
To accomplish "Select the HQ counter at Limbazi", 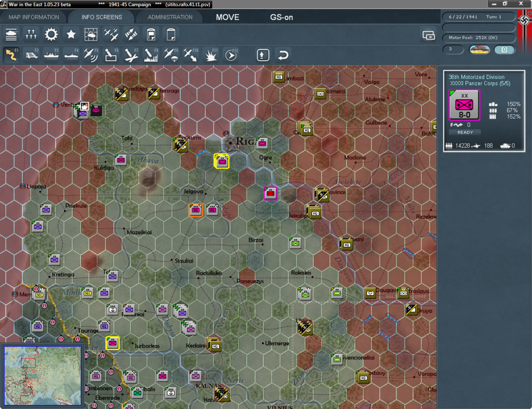I will pyautogui.click(x=278, y=77).
